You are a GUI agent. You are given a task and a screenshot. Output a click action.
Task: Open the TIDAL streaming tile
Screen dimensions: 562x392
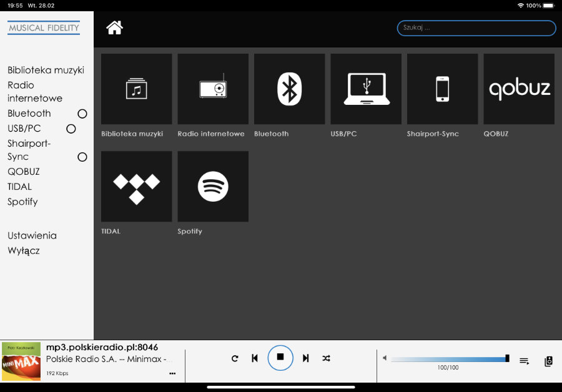coord(137,187)
